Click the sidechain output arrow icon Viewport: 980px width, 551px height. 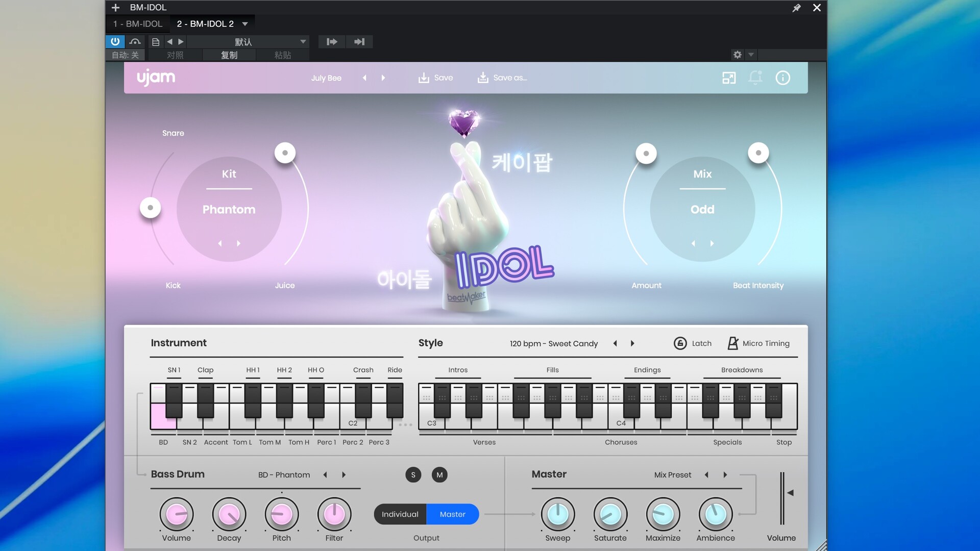tap(359, 42)
